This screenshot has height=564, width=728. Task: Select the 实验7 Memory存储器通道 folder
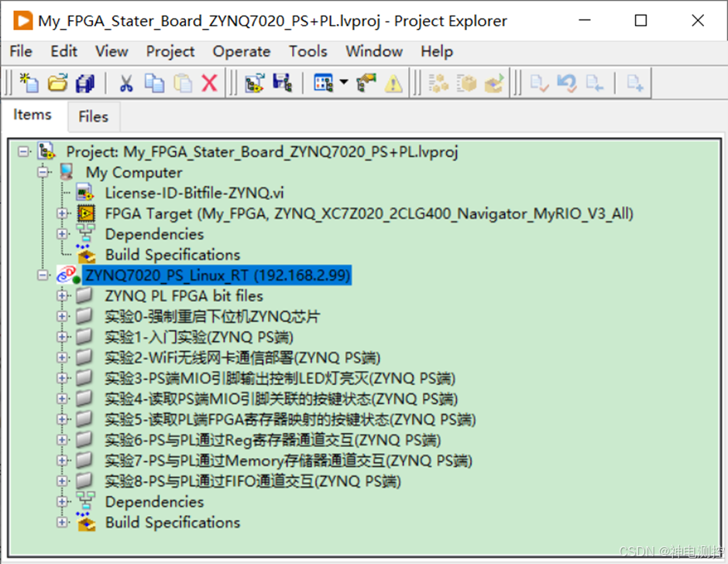click(288, 460)
